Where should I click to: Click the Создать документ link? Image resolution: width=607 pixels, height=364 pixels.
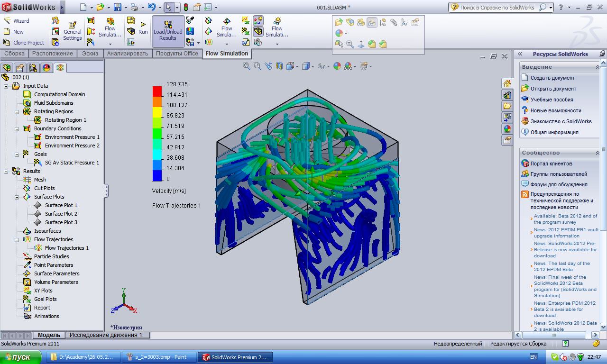(552, 78)
